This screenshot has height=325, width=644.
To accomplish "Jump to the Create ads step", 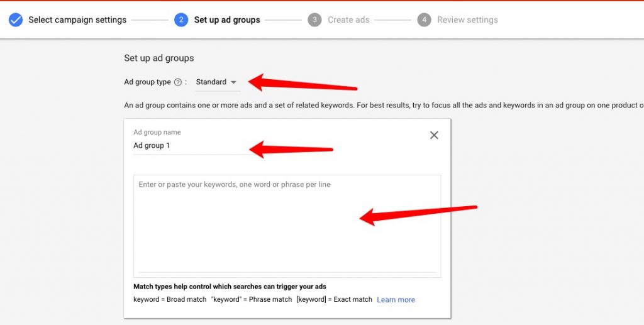I will point(348,19).
